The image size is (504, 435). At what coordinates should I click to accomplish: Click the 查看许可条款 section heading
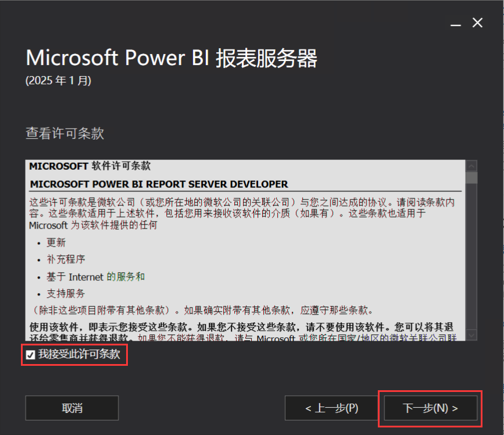65,133
